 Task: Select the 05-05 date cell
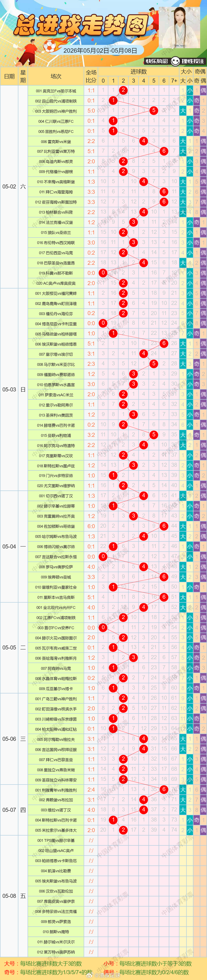[9, 648]
